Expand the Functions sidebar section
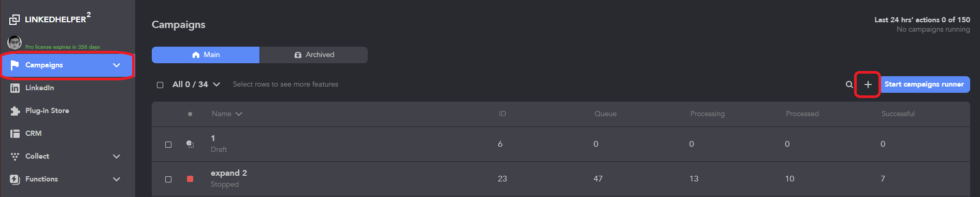Image resolution: width=980 pixels, height=197 pixels. point(117,179)
